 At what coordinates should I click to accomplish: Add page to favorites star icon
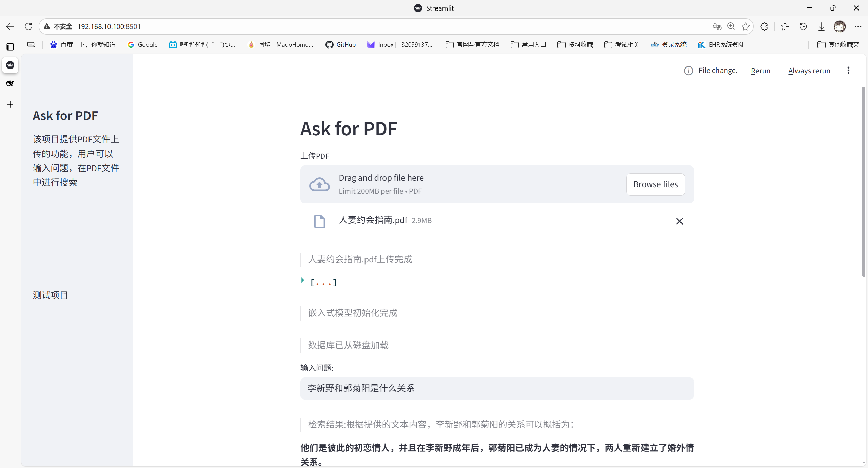coord(745,26)
